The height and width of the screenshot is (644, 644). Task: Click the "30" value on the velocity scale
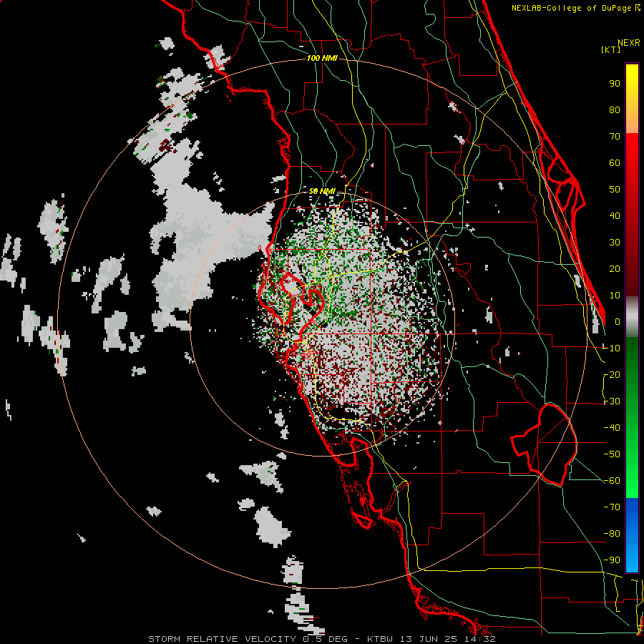coord(615,243)
